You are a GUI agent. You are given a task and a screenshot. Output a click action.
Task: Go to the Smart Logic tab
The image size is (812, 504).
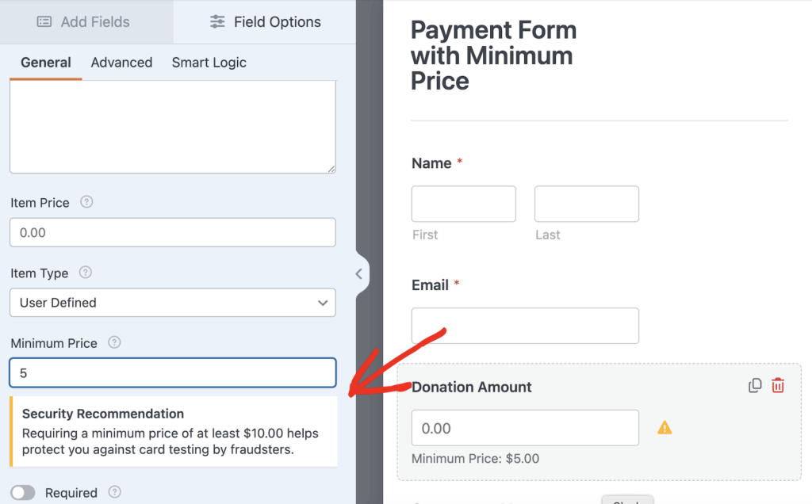pyautogui.click(x=209, y=63)
